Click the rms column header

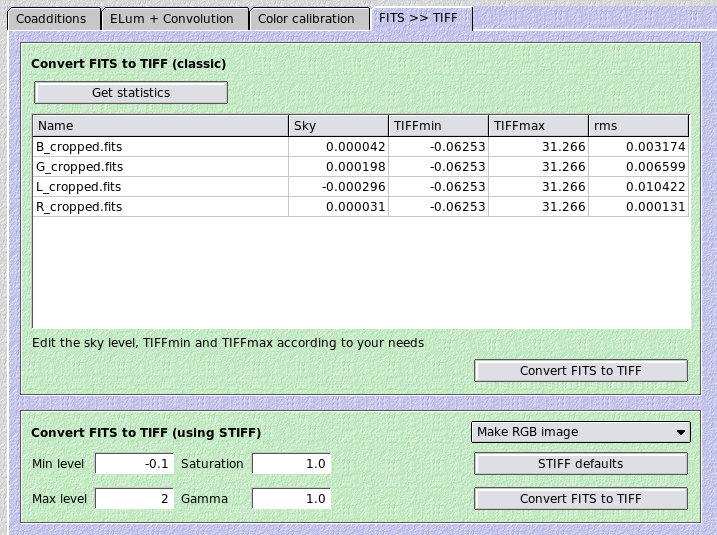(x=638, y=126)
